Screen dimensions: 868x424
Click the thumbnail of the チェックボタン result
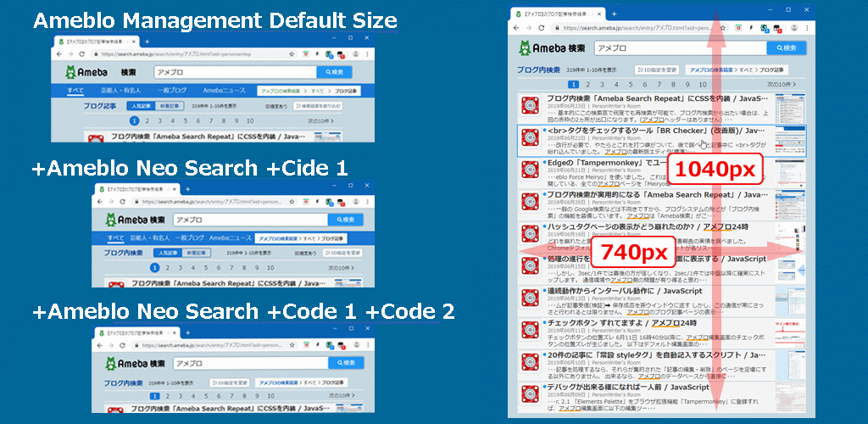coord(790,332)
